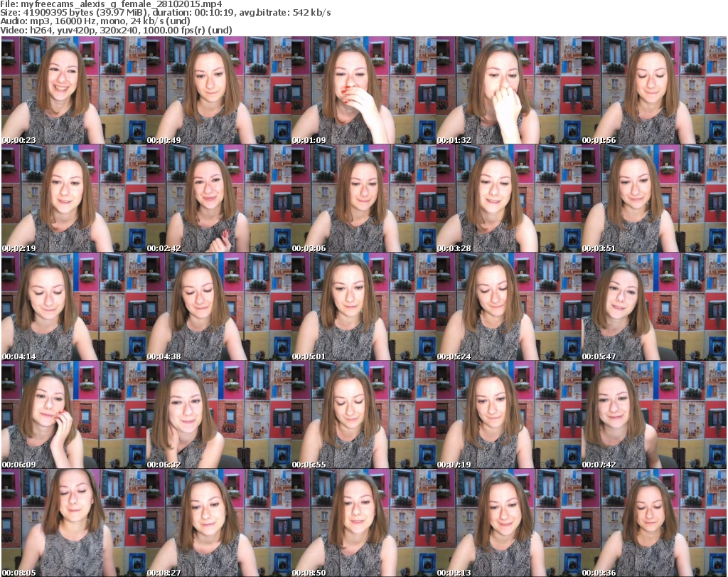Viewport: 728px width, 577px height.
Task: Open the 00:08:50 thumbnail
Action: pos(363,523)
